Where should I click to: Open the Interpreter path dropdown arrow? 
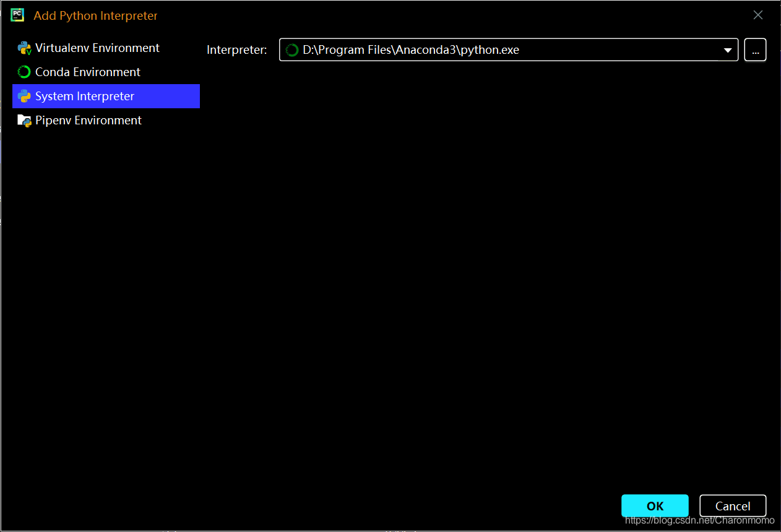(728, 50)
